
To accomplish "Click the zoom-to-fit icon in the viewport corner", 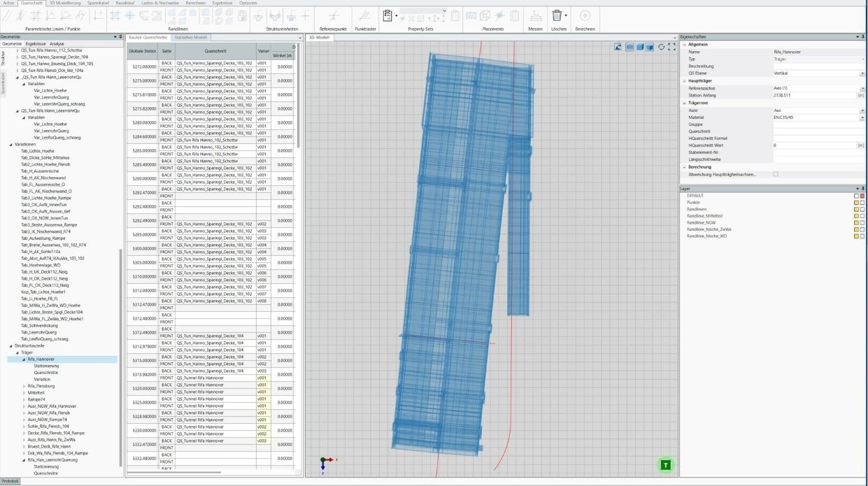I will coord(671,46).
